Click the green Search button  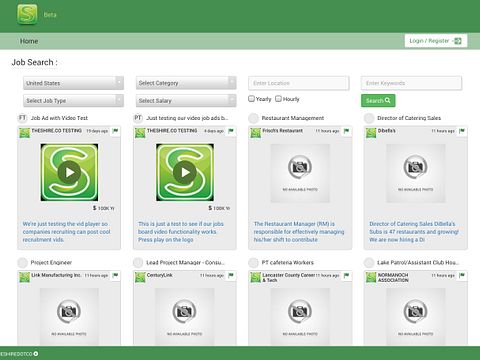click(378, 100)
